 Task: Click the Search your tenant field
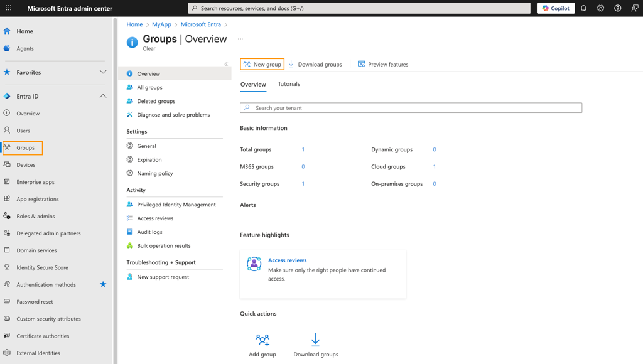(411, 108)
